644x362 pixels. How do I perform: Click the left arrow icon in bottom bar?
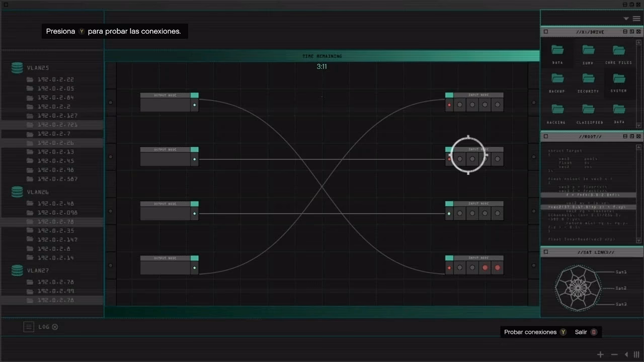(626, 354)
